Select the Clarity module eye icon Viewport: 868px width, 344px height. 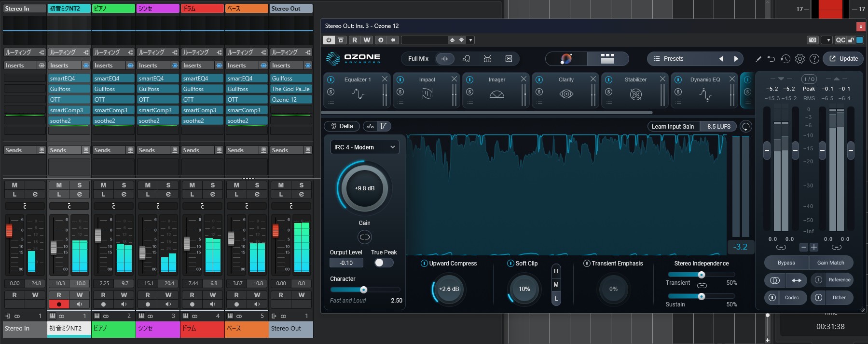coord(566,94)
